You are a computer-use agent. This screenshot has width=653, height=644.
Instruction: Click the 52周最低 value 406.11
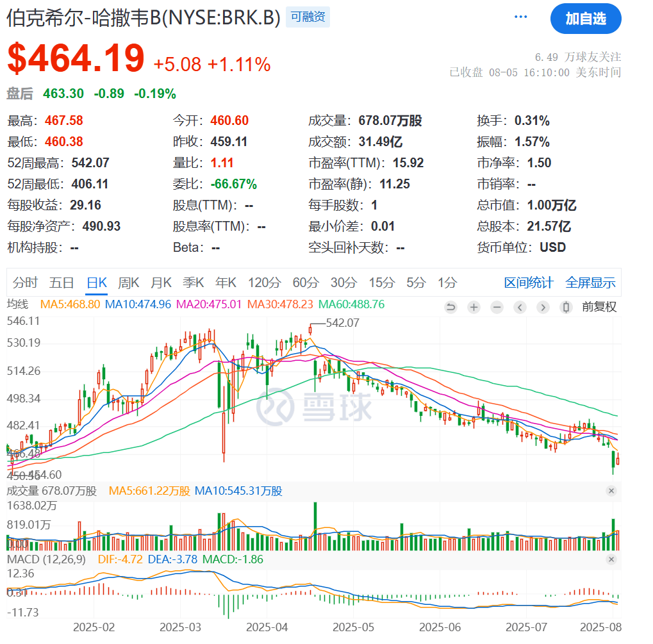[x=90, y=184]
